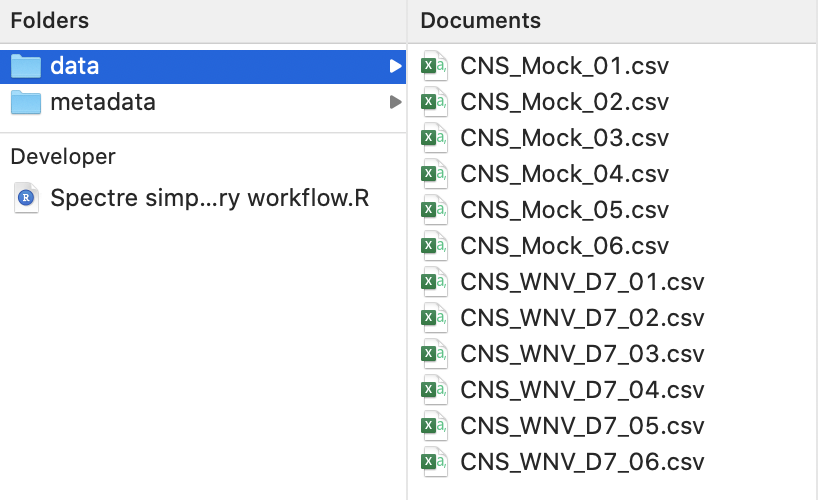Image resolution: width=818 pixels, height=500 pixels.
Task: Choose the CNS_WNV_D7_05.csv file
Action: coord(582,426)
